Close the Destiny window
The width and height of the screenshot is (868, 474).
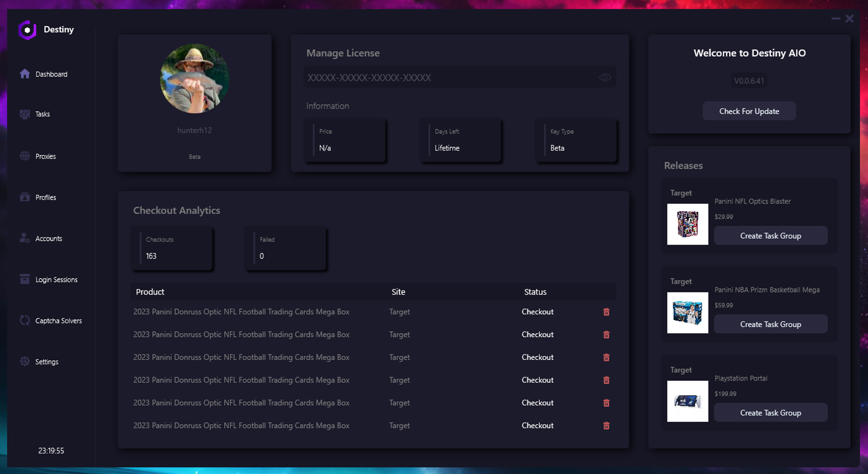tap(849, 18)
